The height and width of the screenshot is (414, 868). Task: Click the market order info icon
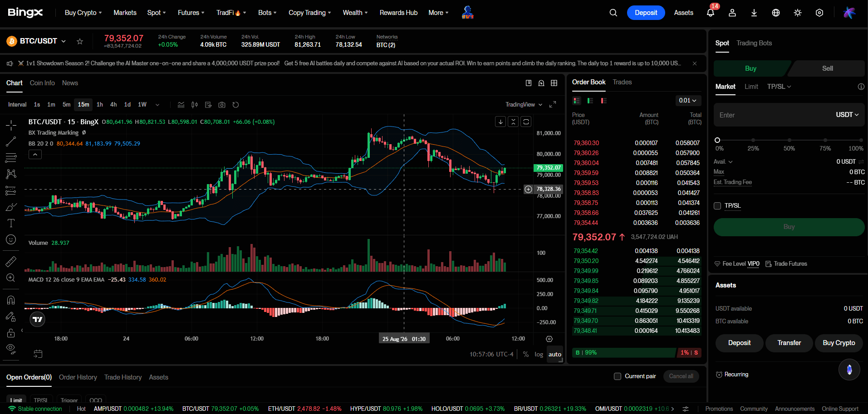861,87
